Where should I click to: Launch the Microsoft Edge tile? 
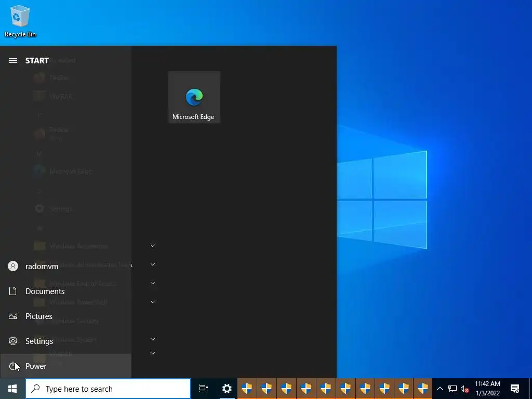[x=194, y=97]
